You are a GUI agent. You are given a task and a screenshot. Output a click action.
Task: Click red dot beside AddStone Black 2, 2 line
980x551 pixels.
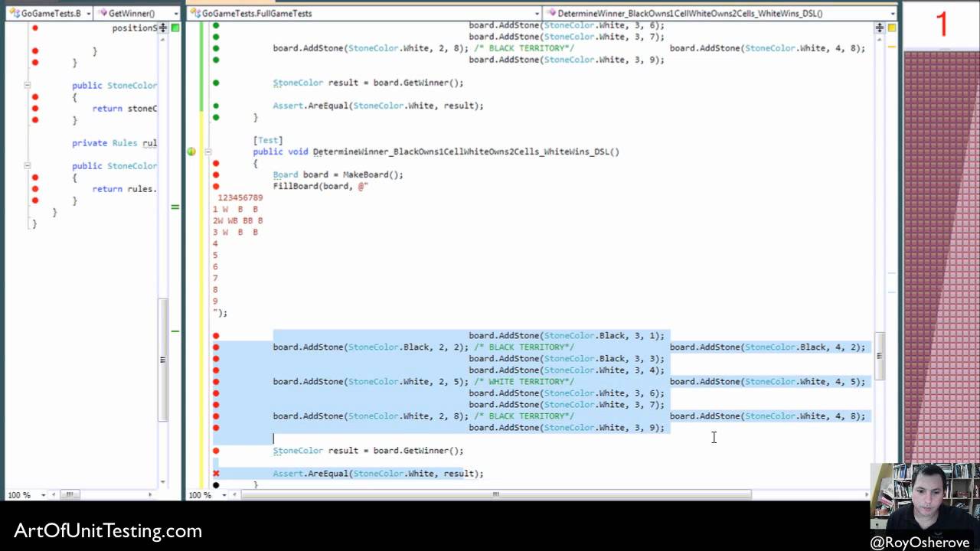coord(216,347)
